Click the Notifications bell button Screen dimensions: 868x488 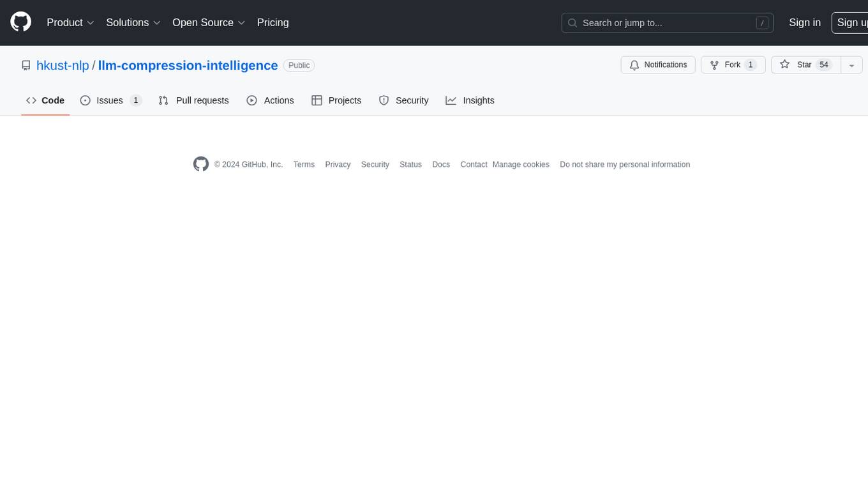[x=658, y=65]
